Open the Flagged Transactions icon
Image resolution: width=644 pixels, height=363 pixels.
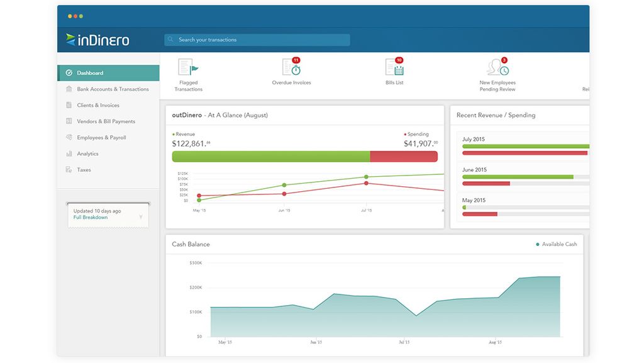coord(188,67)
